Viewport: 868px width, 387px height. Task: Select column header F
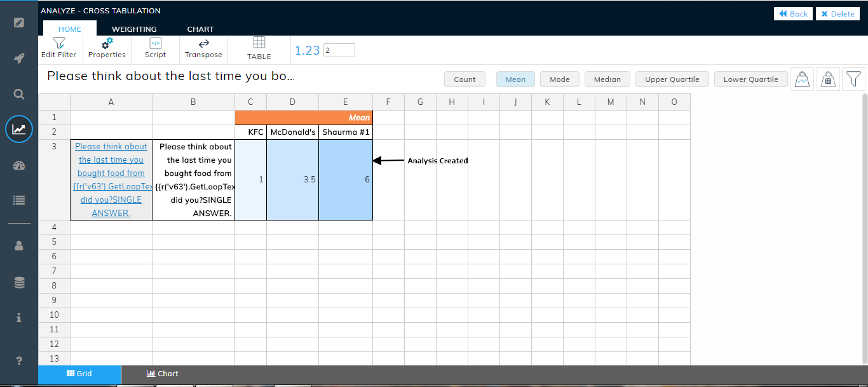388,102
